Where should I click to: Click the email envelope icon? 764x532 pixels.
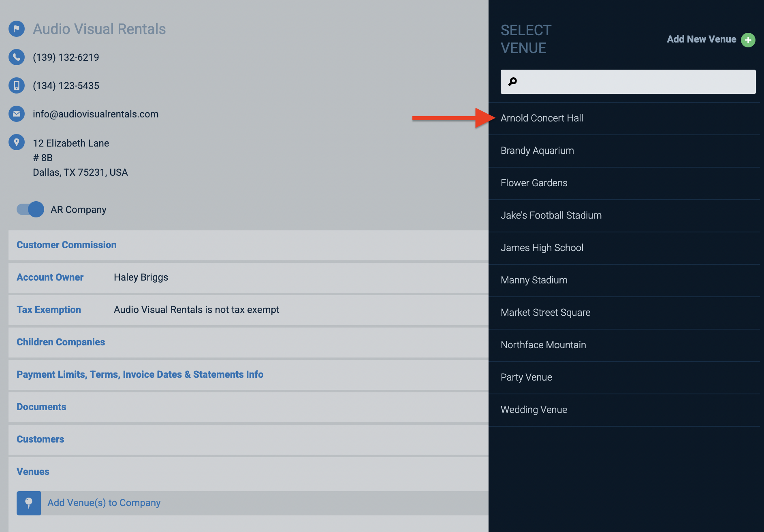[17, 114]
